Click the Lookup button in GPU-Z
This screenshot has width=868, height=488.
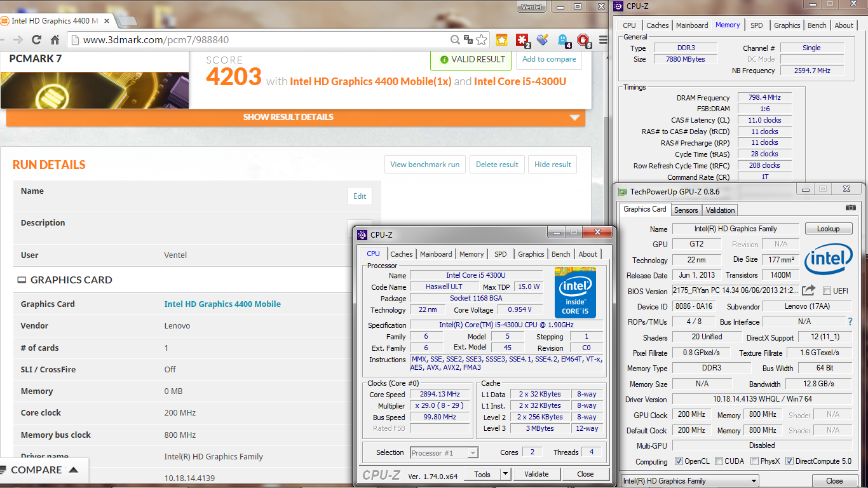pyautogui.click(x=828, y=229)
